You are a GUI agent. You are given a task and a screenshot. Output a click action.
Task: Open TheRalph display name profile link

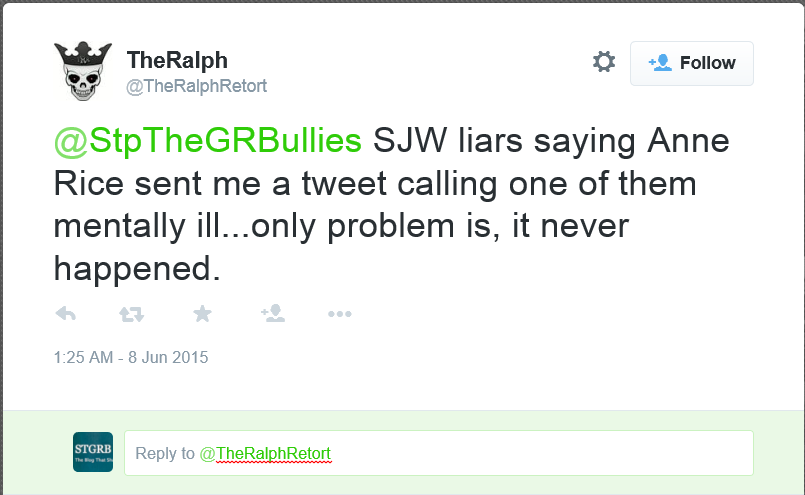pos(177,60)
